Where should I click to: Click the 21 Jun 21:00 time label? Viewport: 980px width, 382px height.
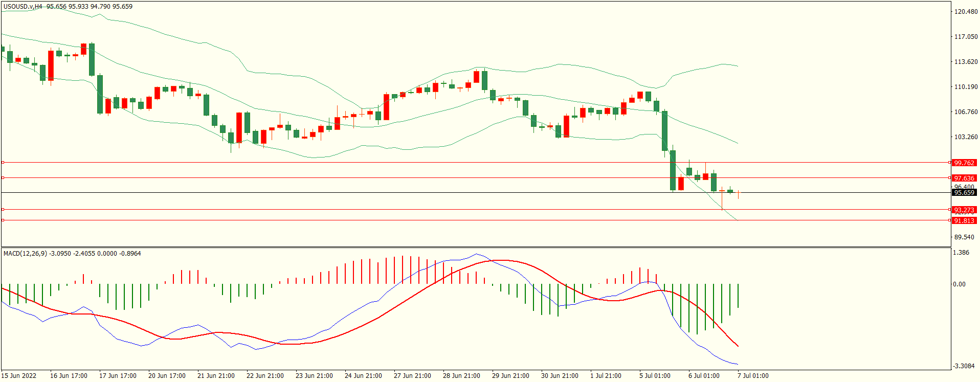[216, 376]
